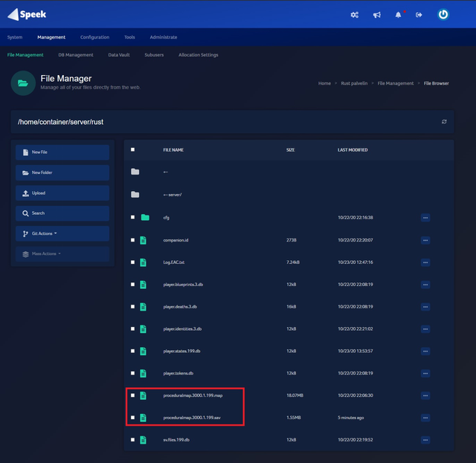Switch to Data Vault tab
The image size is (476, 463).
[119, 55]
